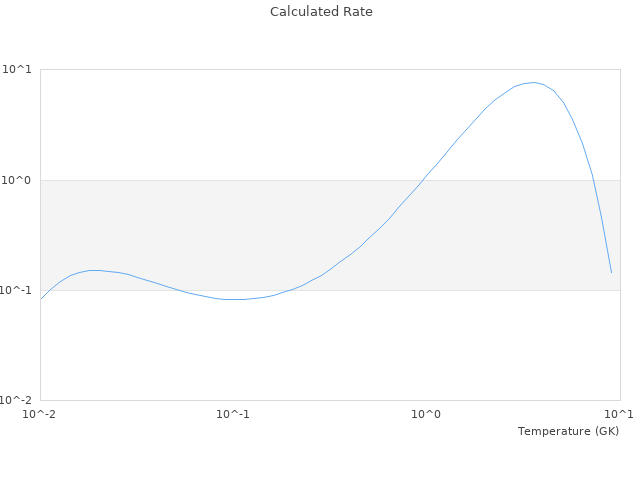Click the "Calculated Rate" chart title
Image resolution: width=640 pixels, height=480 pixels.
tap(320, 12)
